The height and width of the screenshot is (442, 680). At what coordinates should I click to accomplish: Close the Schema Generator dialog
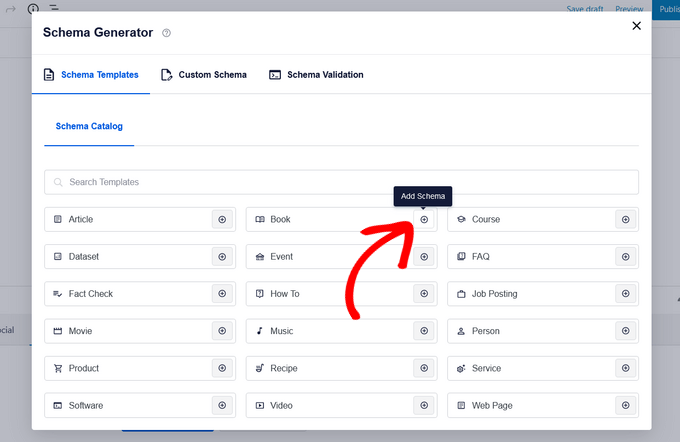click(636, 26)
